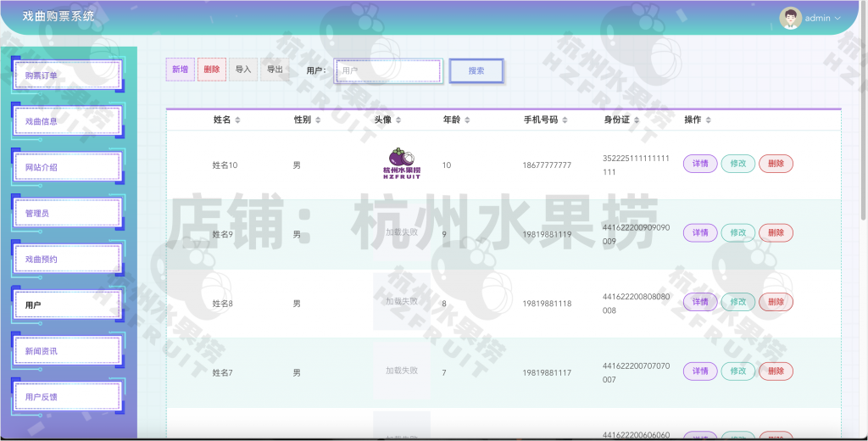Click ID number 441622200808080008

click(x=636, y=304)
